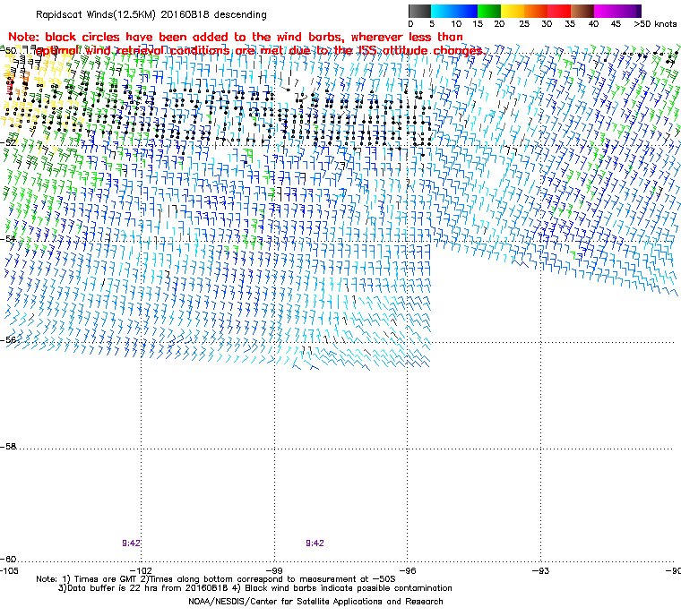Click the purple 9:42 time label nearest longitude -102
The width and height of the screenshot is (681, 616).
(x=131, y=543)
